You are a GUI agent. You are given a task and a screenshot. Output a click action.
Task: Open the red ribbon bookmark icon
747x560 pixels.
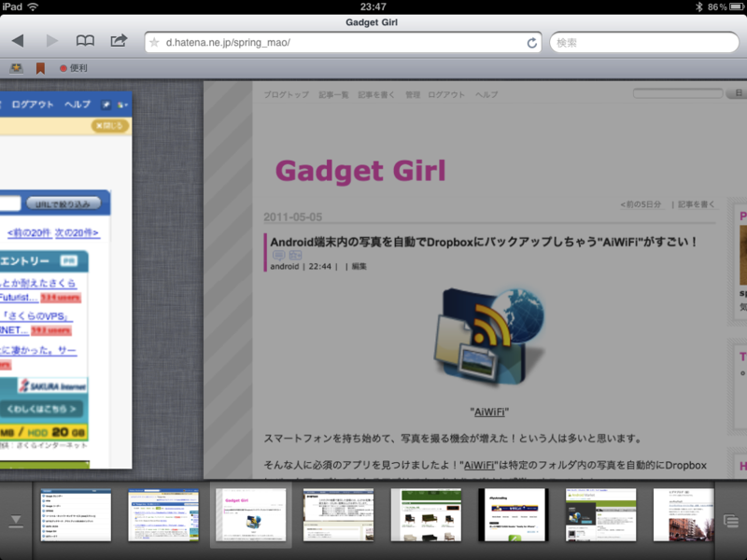pyautogui.click(x=40, y=68)
